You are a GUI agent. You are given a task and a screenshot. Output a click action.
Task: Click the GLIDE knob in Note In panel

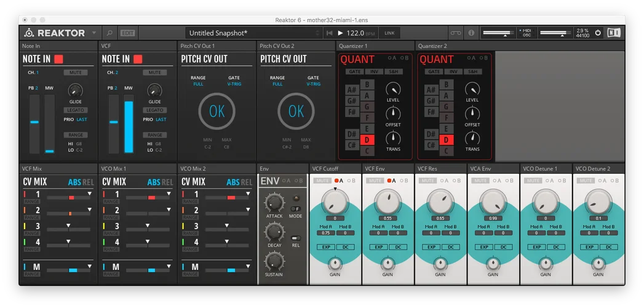(x=76, y=90)
